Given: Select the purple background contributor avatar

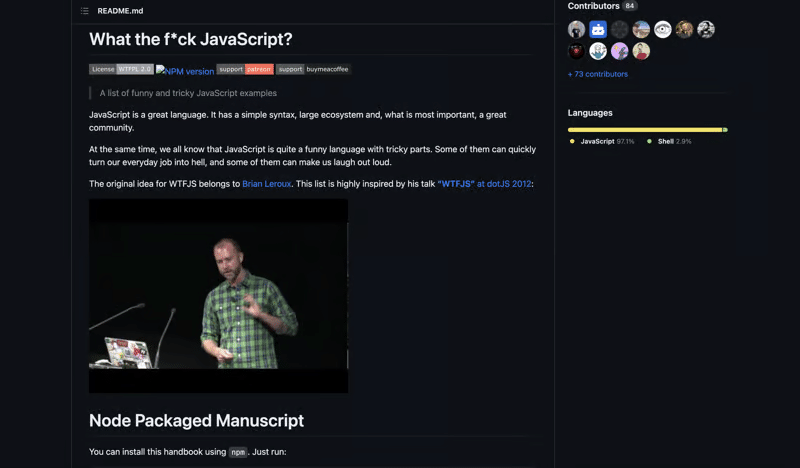Looking at the screenshot, I should point(620,51).
